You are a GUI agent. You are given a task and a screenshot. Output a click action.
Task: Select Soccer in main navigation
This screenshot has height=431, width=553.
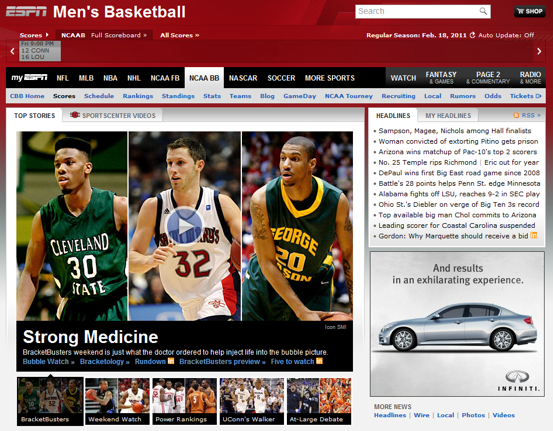coord(281,78)
